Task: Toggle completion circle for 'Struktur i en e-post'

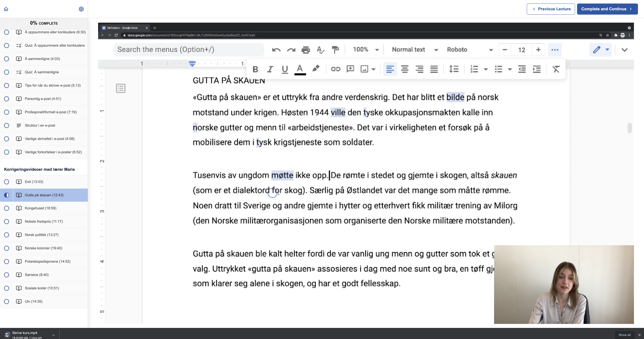Action: (7, 125)
